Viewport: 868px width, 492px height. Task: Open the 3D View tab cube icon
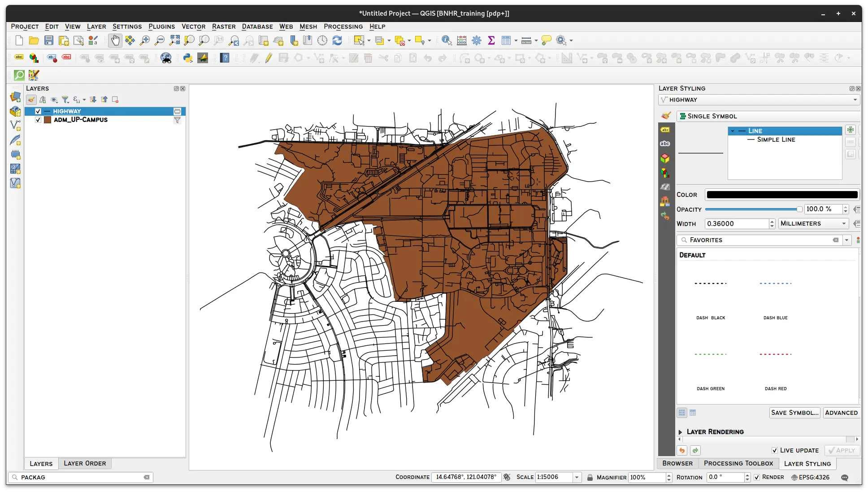665,158
